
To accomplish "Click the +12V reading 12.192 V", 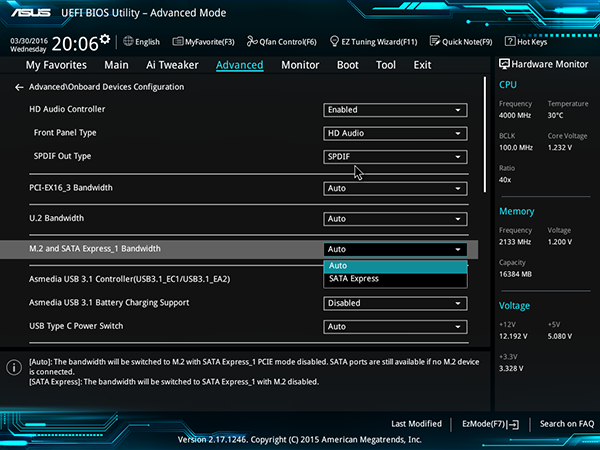I will 513,336.
